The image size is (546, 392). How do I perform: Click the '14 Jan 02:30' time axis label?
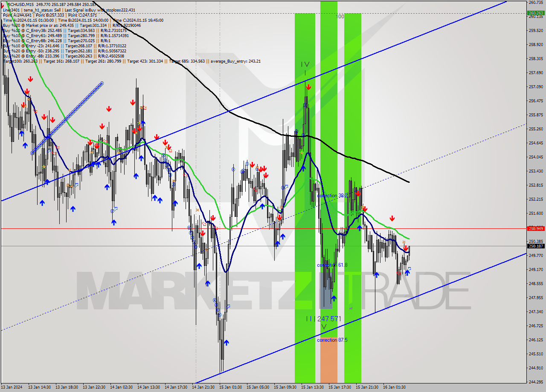click(x=122, y=387)
